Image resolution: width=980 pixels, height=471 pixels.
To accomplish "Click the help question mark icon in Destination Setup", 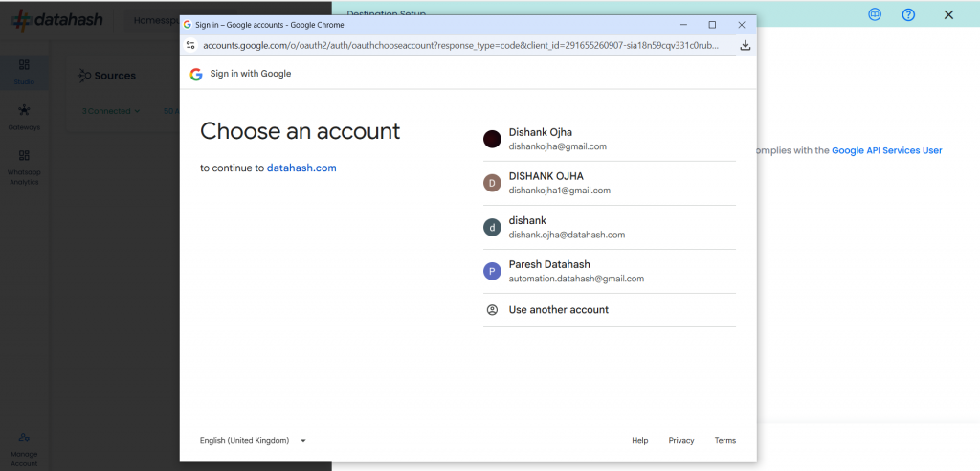I will click(909, 15).
